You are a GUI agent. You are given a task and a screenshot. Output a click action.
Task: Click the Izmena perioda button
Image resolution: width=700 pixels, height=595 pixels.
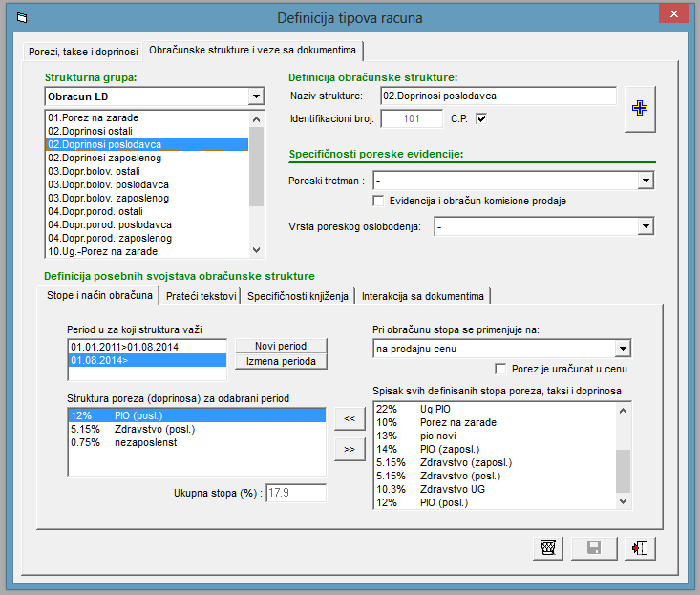281,361
